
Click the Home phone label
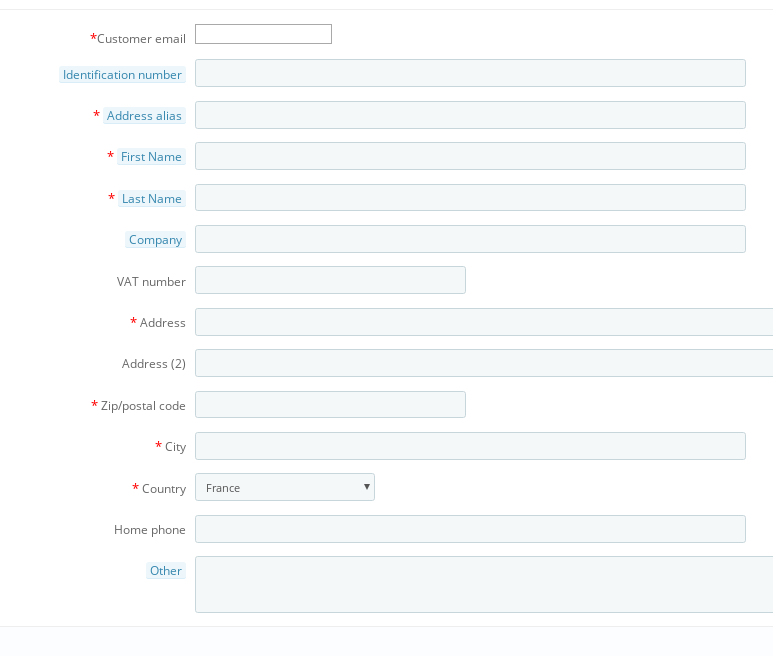(x=150, y=530)
